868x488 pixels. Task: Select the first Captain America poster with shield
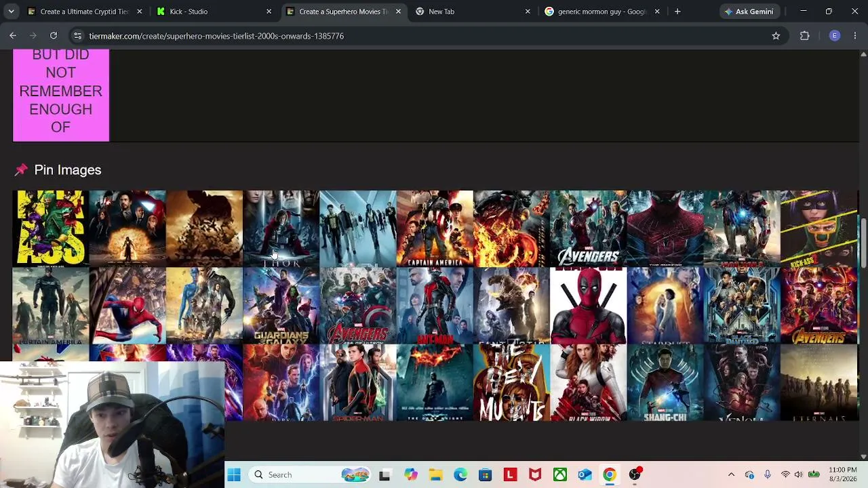point(435,228)
